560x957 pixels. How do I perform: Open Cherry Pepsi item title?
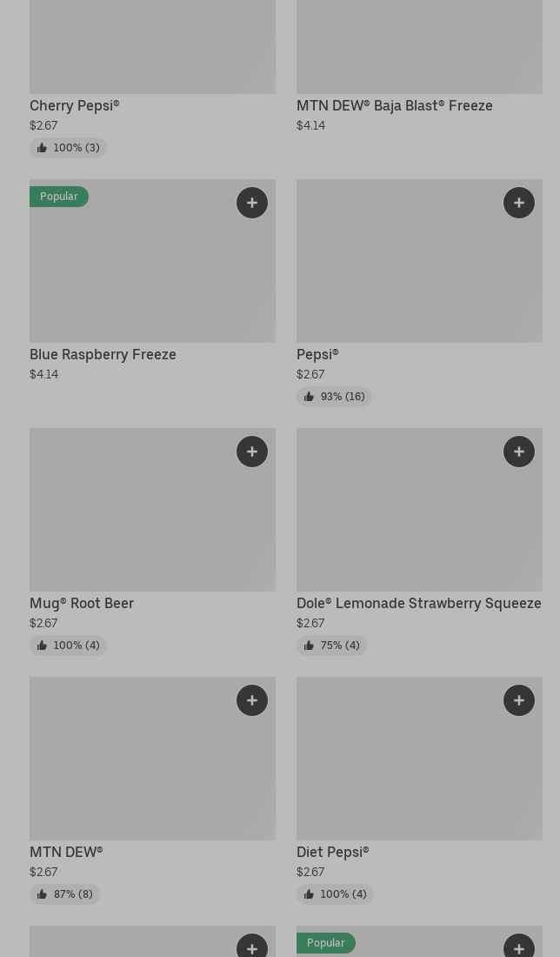click(x=75, y=105)
